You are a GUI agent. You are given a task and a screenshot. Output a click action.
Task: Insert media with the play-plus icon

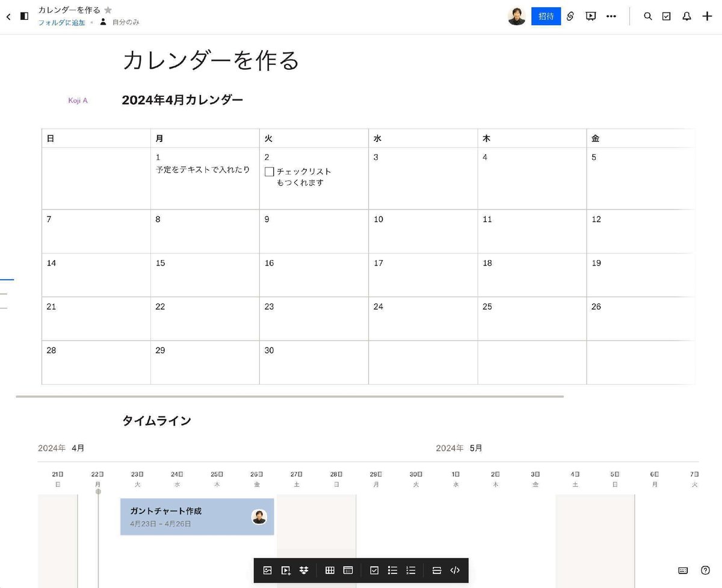286,570
